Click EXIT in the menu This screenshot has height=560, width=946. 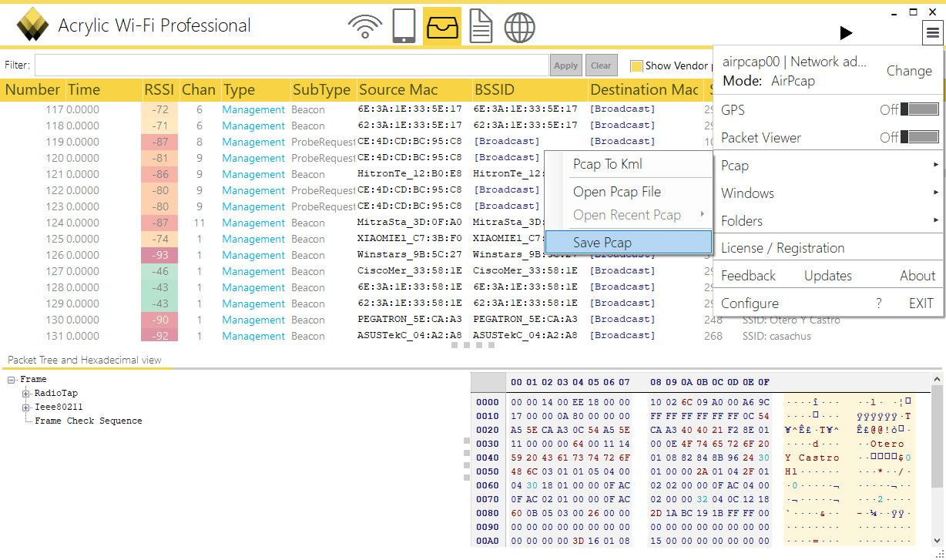[x=921, y=303]
